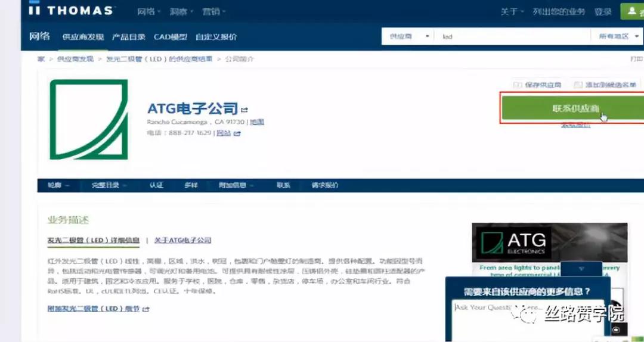Click the Rancho Cucamonga, CA 91730 address

point(196,122)
